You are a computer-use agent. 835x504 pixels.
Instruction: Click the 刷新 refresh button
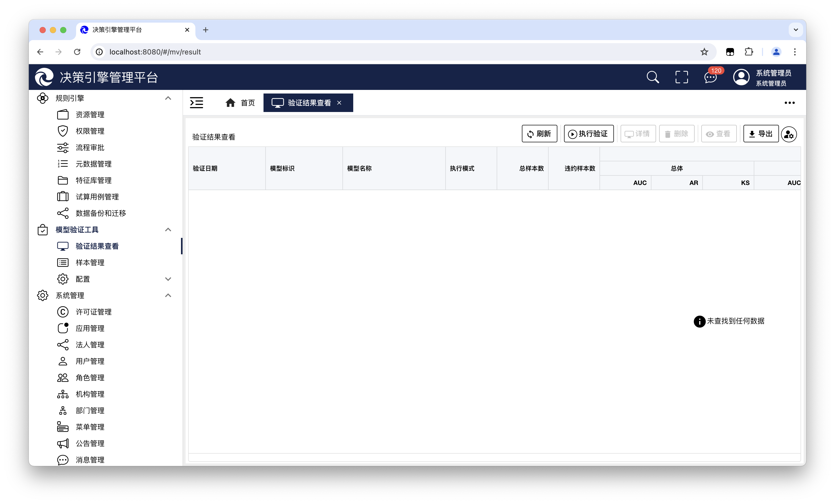539,134
